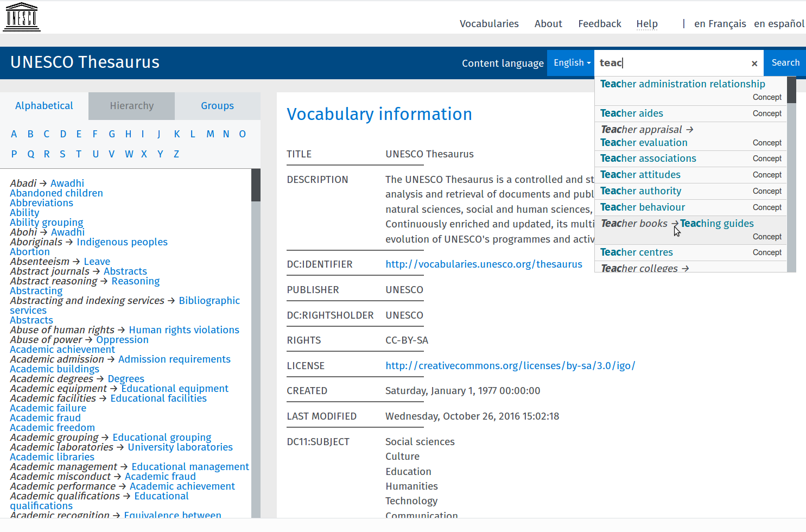
Task: Click the alphabetical list scrollbar thumb
Action: [256, 185]
